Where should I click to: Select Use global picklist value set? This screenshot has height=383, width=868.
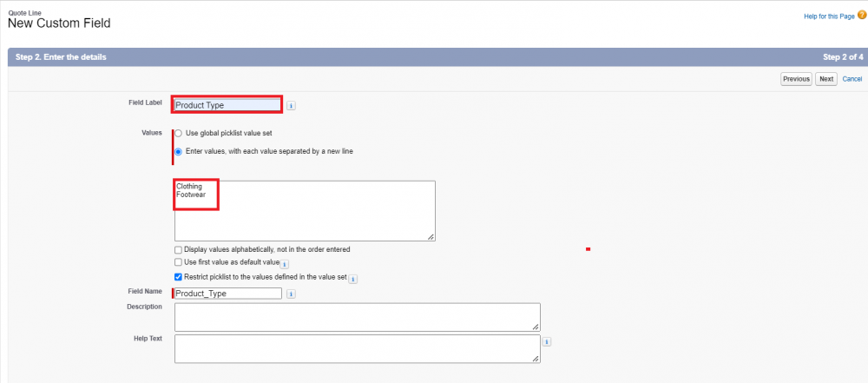pyautogui.click(x=178, y=134)
